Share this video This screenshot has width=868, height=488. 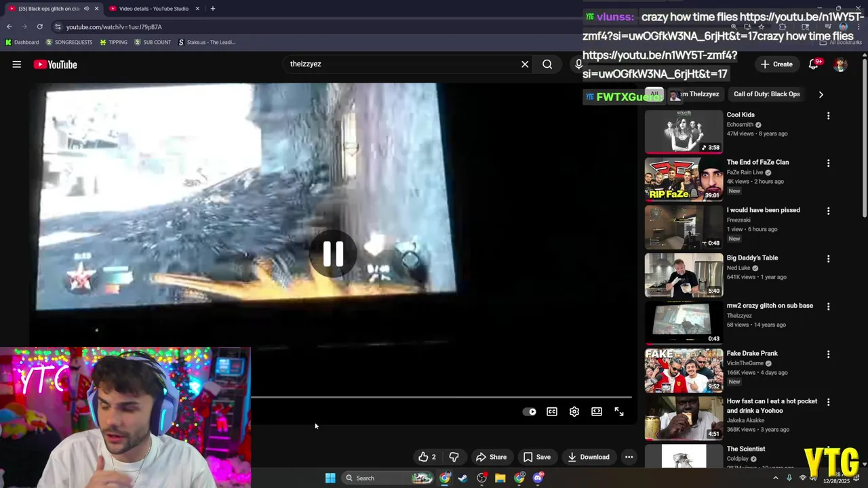point(491,457)
